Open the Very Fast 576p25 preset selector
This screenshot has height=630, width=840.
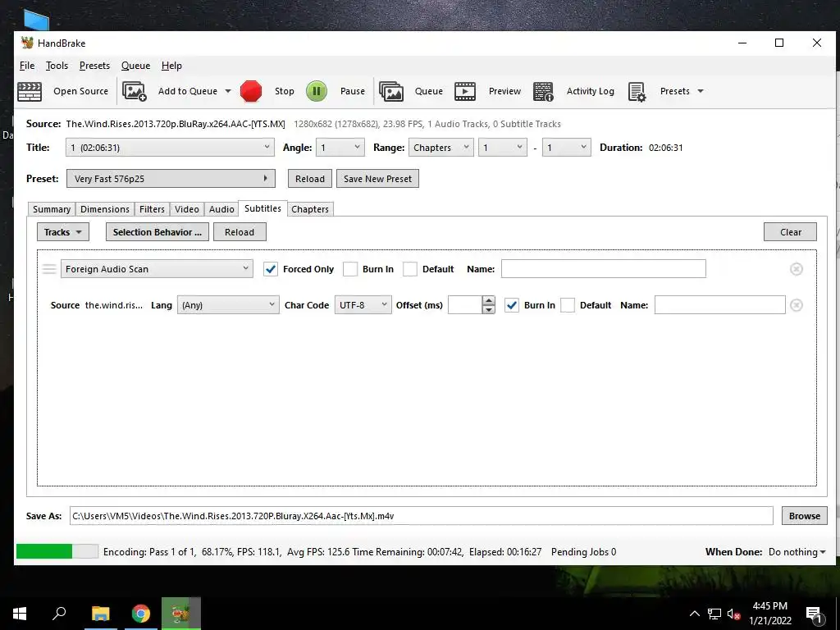[171, 178]
